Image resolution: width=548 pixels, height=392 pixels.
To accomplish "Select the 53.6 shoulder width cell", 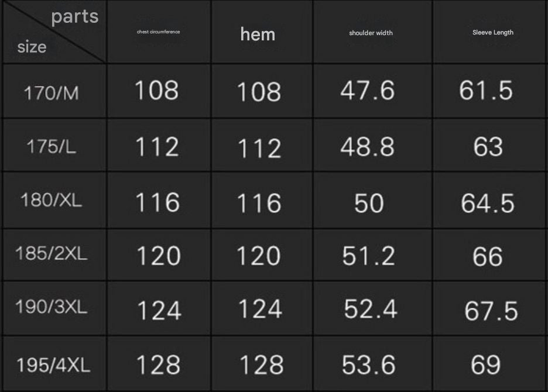I will pos(372,363).
